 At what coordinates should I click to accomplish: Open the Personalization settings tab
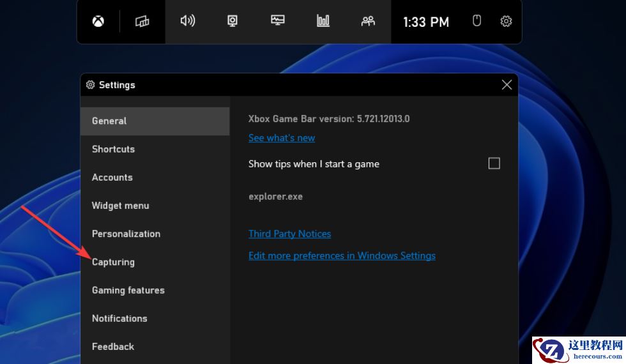[x=155, y=234]
